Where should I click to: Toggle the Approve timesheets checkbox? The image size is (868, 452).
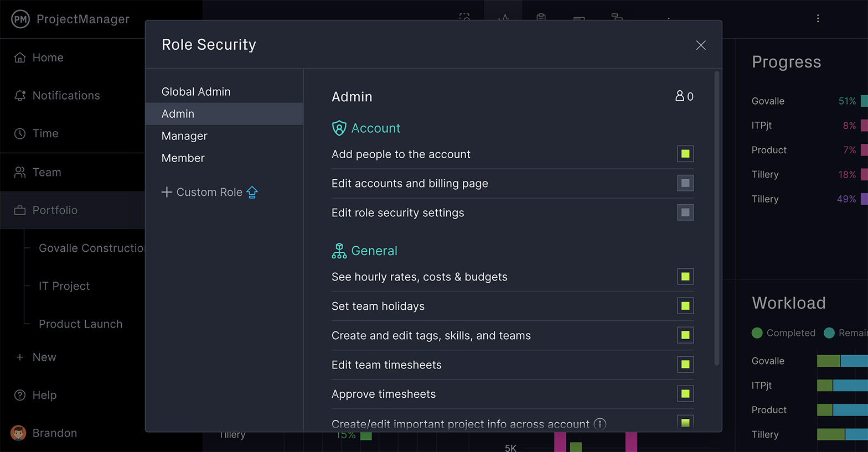coord(685,394)
